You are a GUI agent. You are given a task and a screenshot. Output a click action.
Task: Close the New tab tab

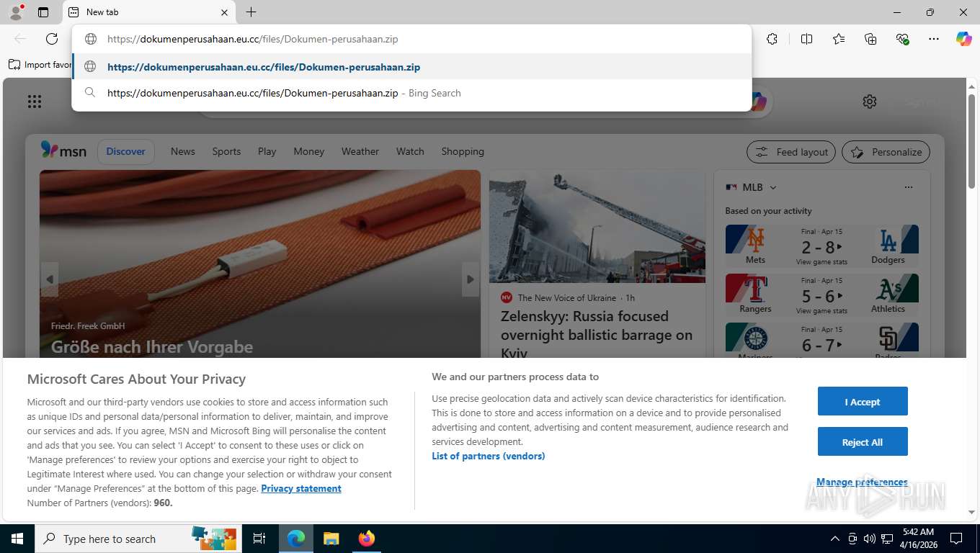[x=224, y=12]
